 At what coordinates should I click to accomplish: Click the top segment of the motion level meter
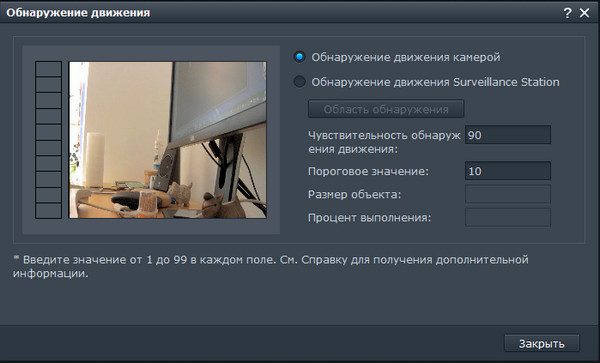pos(49,69)
